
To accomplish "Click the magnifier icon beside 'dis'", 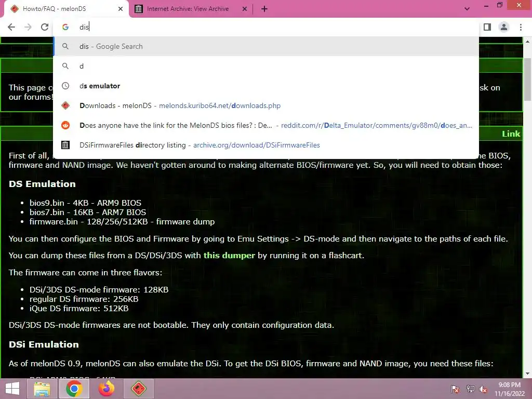I will pyautogui.click(x=65, y=46).
